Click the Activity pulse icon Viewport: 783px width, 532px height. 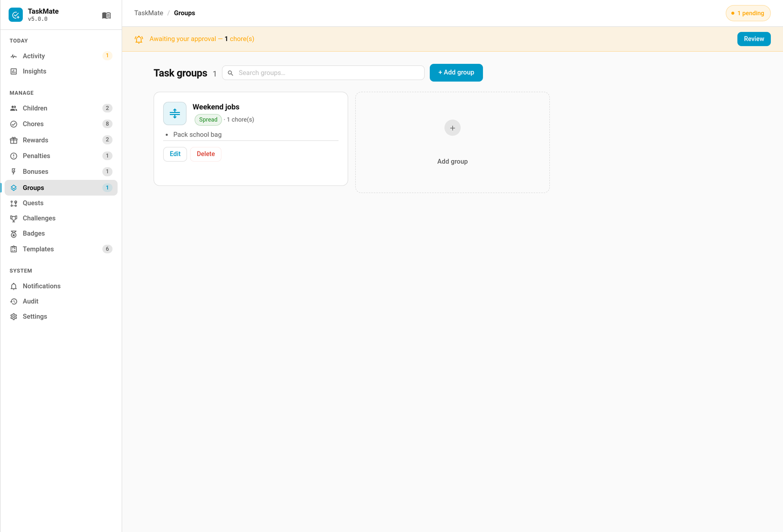tap(14, 56)
